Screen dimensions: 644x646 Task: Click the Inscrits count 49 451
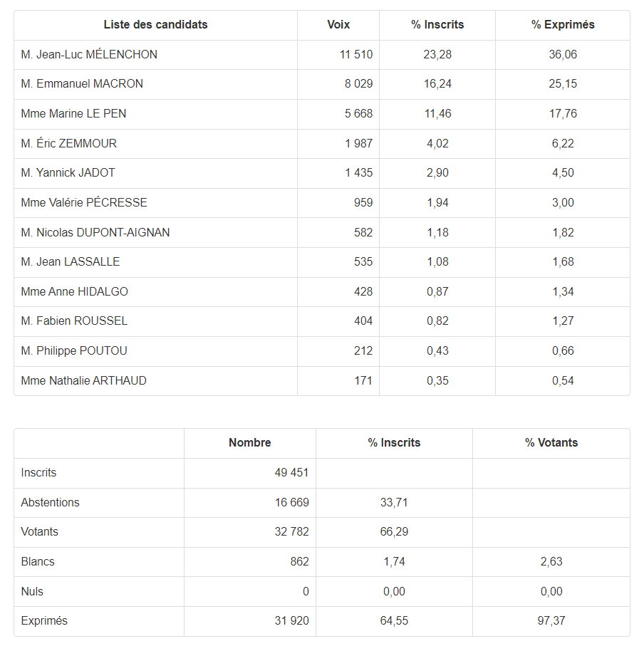pos(291,472)
